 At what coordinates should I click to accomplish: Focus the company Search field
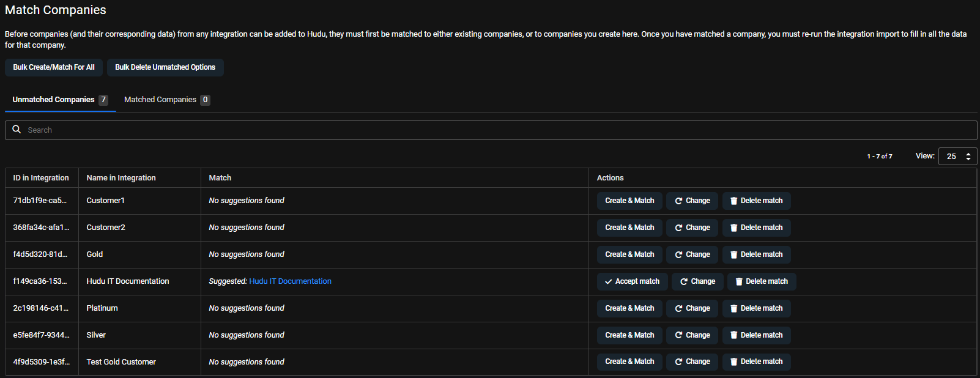489,130
